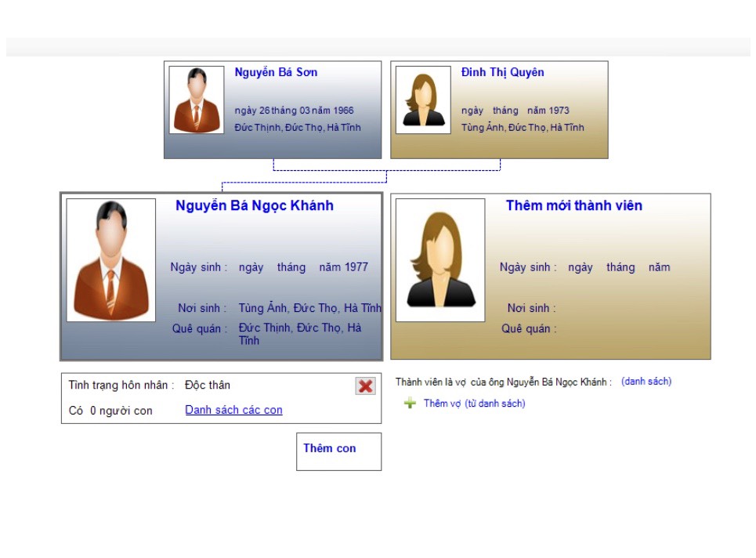Click Tình trạng hôn nhân label
This screenshot has width=756, height=558.
pos(121,385)
